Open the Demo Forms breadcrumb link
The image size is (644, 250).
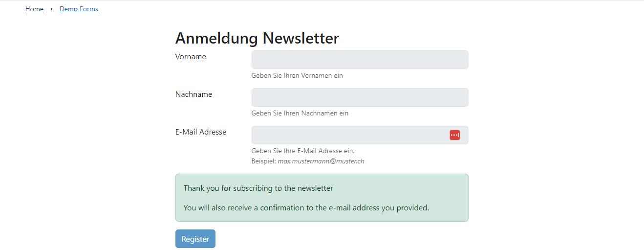79,9
